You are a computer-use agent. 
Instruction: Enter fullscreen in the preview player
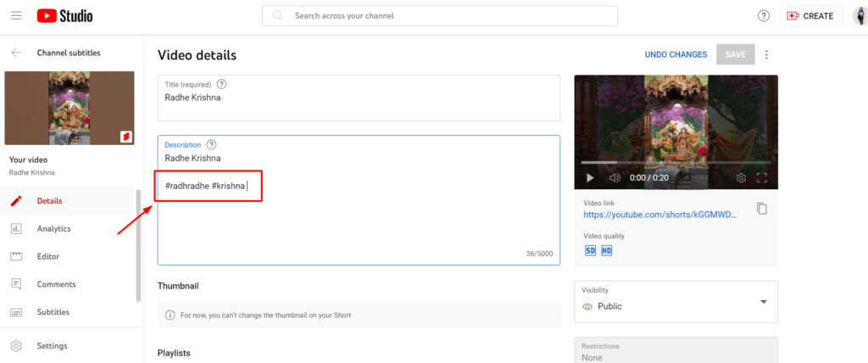click(762, 178)
